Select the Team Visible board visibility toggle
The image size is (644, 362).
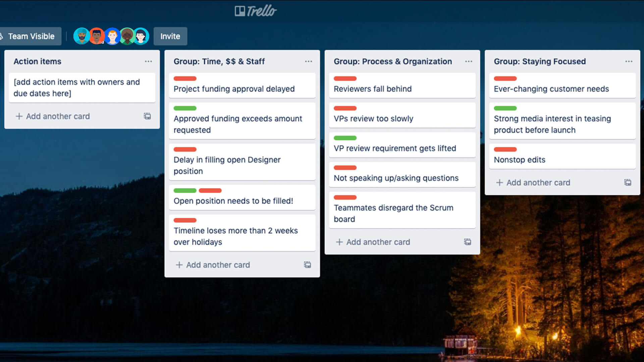[x=28, y=36]
